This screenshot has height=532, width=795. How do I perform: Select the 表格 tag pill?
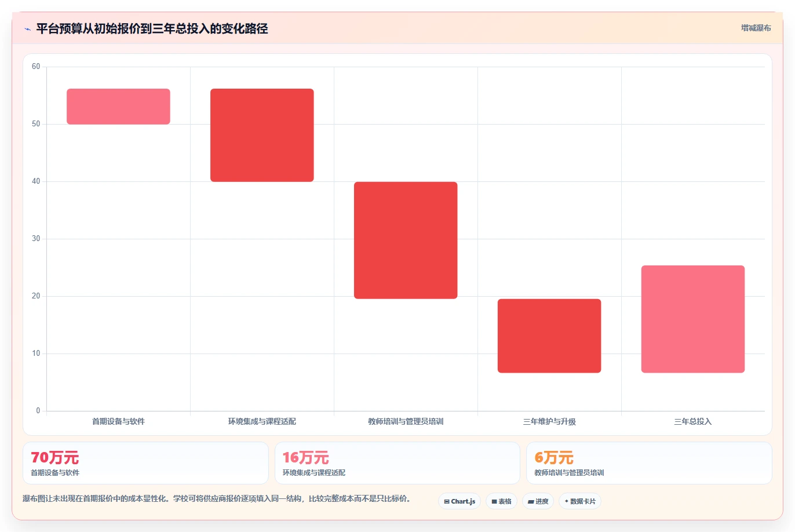[x=501, y=501]
